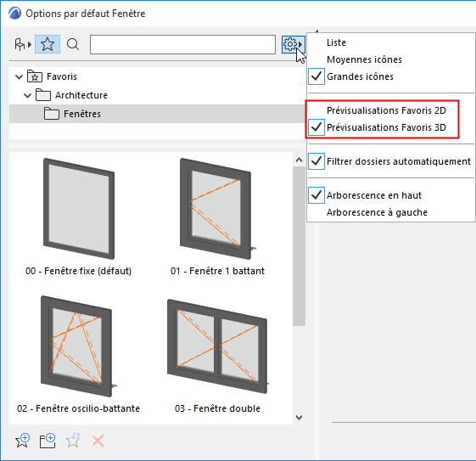Click the favorites list scrollbar thumb
The width and height of the screenshot is (476, 461).
point(299,246)
